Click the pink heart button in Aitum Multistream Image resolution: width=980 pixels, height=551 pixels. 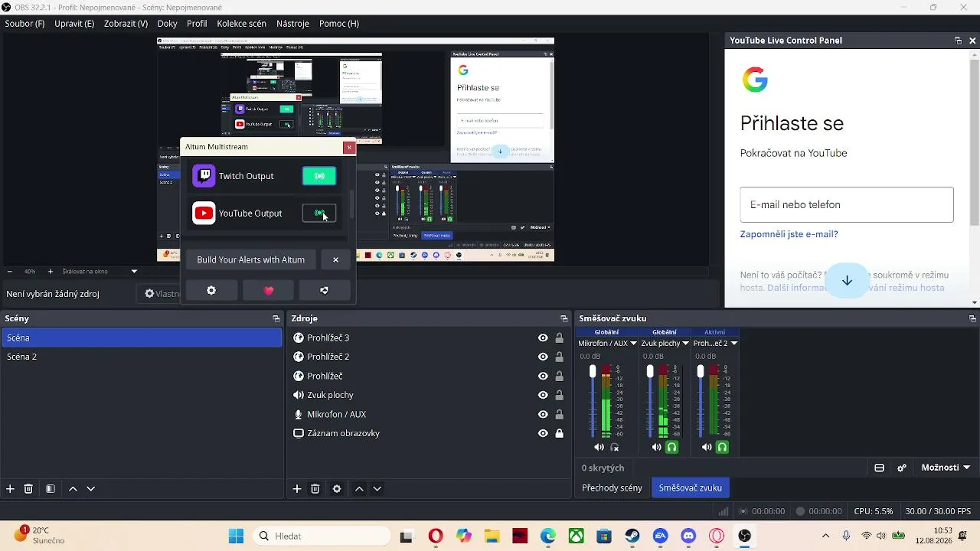point(268,291)
